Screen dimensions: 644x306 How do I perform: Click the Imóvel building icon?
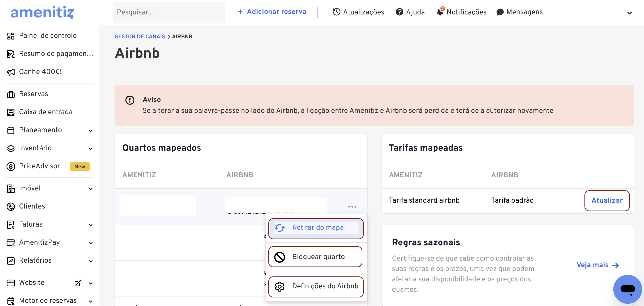point(11,189)
